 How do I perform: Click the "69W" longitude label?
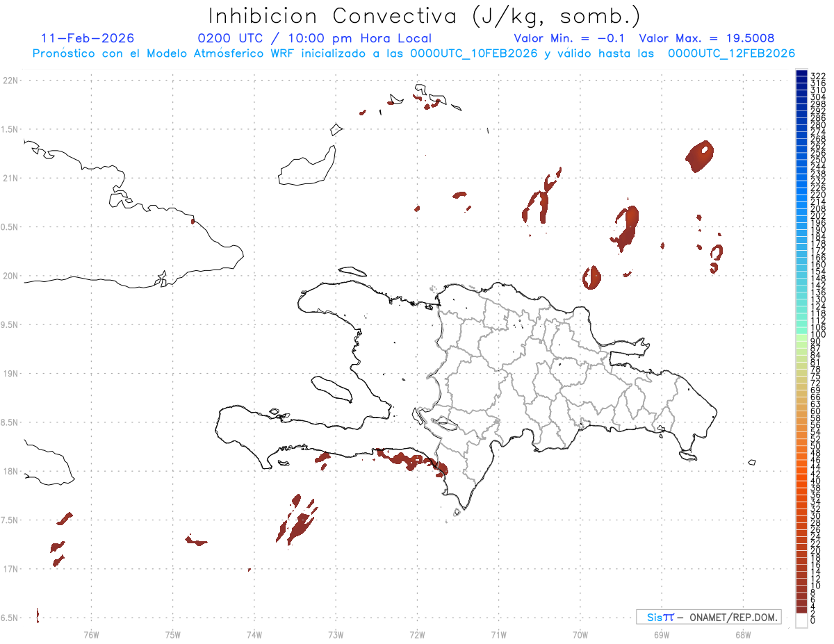pyautogui.click(x=662, y=634)
